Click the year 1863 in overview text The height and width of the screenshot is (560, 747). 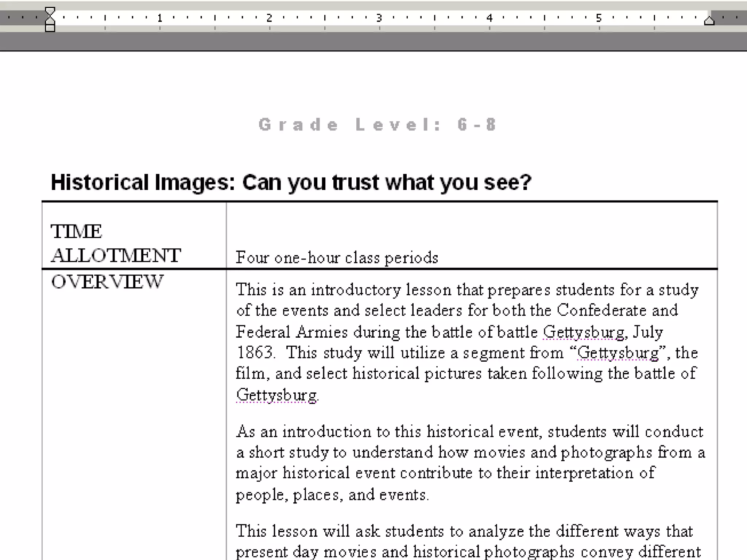tap(255, 353)
